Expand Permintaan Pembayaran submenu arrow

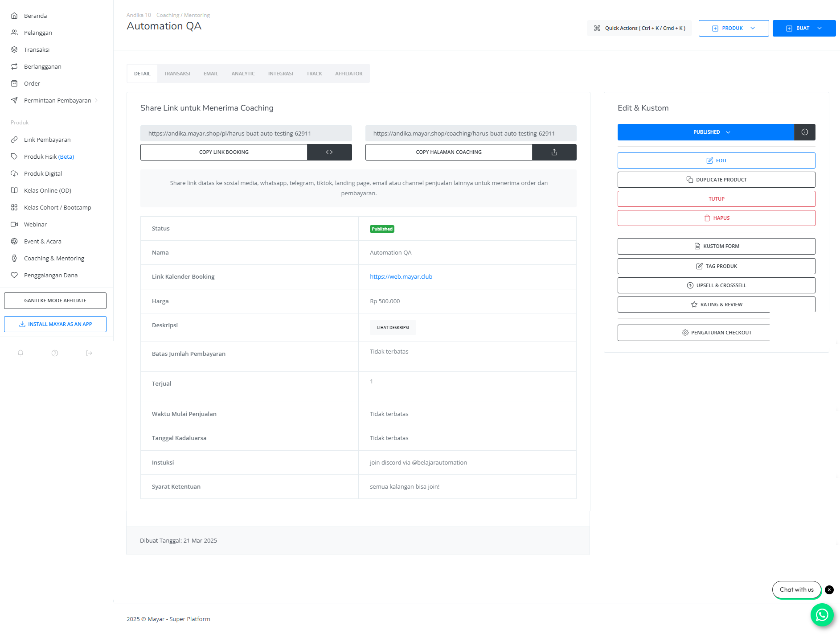pyautogui.click(x=96, y=100)
